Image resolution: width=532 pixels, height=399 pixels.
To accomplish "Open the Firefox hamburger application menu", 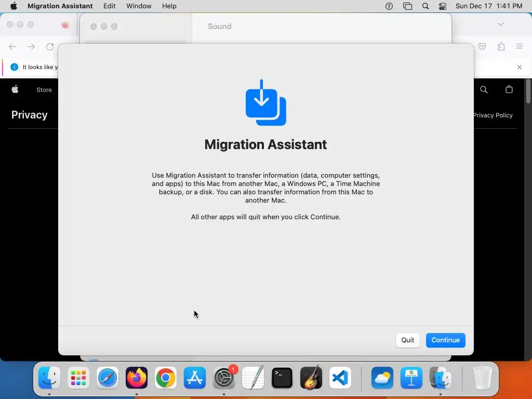I will point(519,46).
